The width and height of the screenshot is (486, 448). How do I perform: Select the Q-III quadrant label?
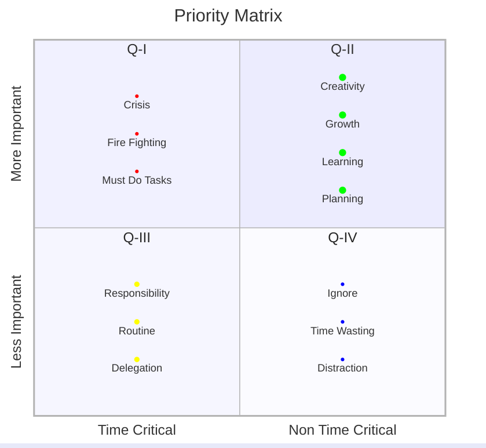(x=137, y=238)
